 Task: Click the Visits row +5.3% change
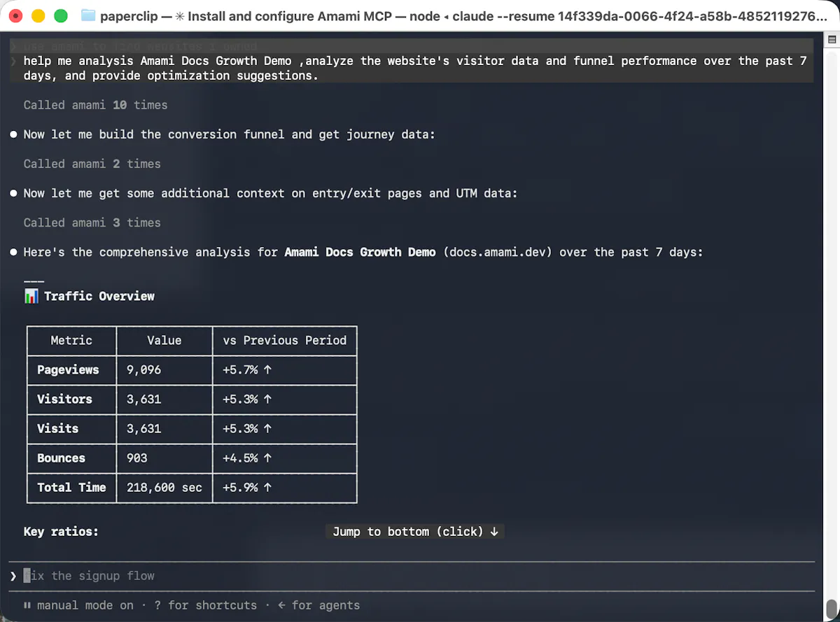(247, 429)
